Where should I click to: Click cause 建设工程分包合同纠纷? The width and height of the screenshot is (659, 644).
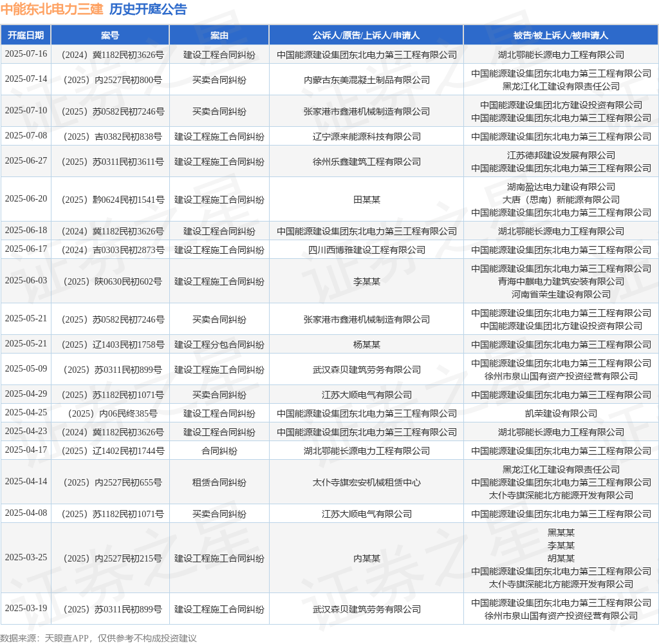219,345
